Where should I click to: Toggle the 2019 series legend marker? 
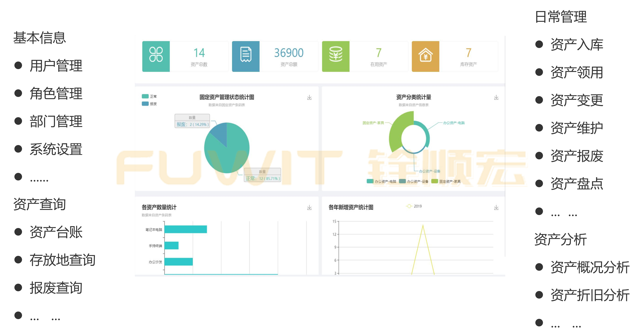click(409, 206)
